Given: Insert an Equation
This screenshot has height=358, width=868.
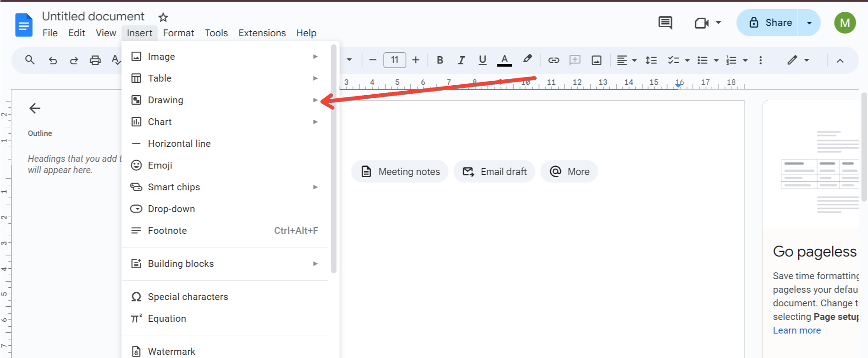Looking at the screenshot, I should 225,319.
